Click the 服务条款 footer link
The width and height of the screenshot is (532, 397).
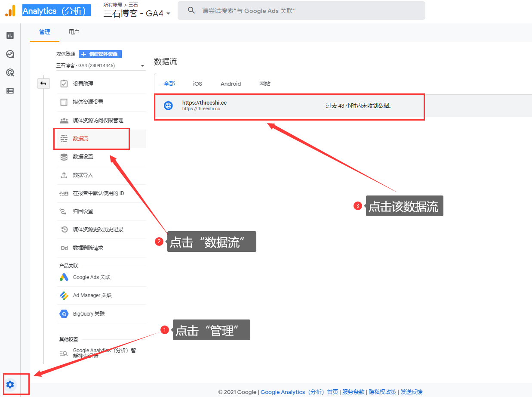point(354,392)
